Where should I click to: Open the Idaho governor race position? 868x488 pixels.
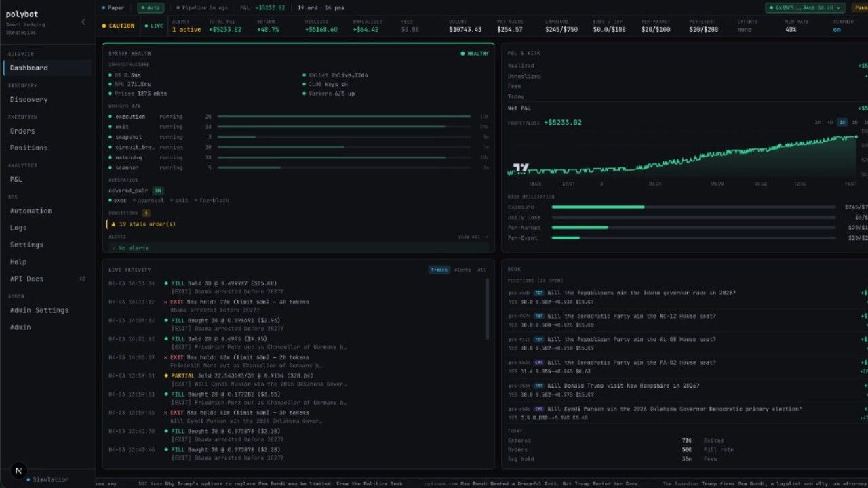coord(688,297)
